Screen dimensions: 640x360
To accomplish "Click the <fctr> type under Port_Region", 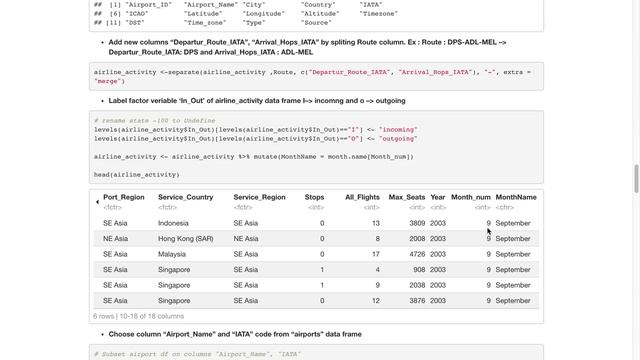I will coord(113,207).
